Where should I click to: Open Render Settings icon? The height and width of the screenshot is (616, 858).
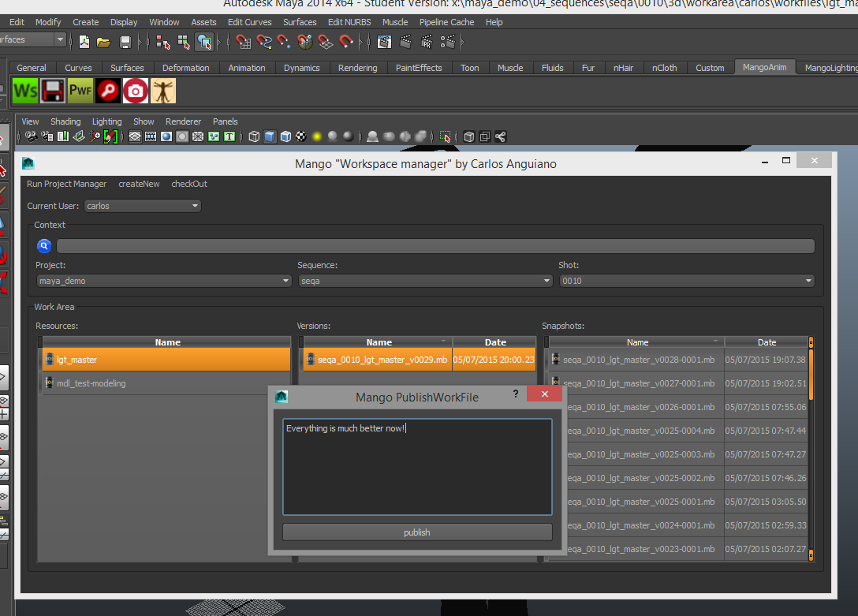(x=448, y=42)
